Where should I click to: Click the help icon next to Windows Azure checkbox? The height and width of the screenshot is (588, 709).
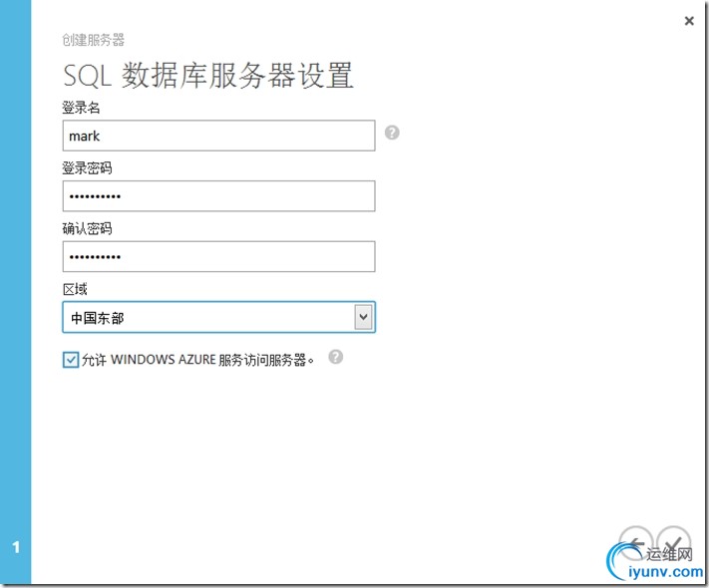(335, 357)
